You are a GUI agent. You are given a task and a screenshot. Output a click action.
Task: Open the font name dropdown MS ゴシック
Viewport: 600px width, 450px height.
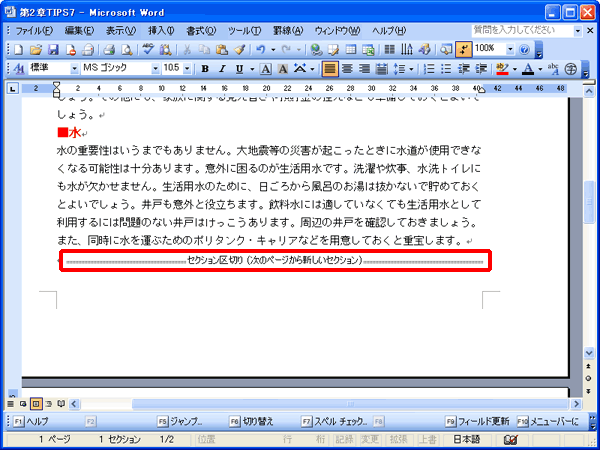121,68
